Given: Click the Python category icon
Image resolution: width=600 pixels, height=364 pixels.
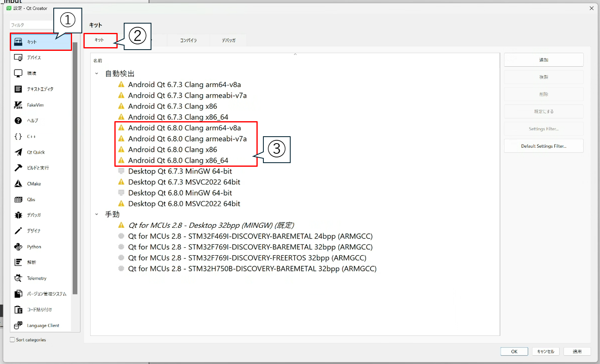Looking at the screenshot, I should tap(18, 247).
